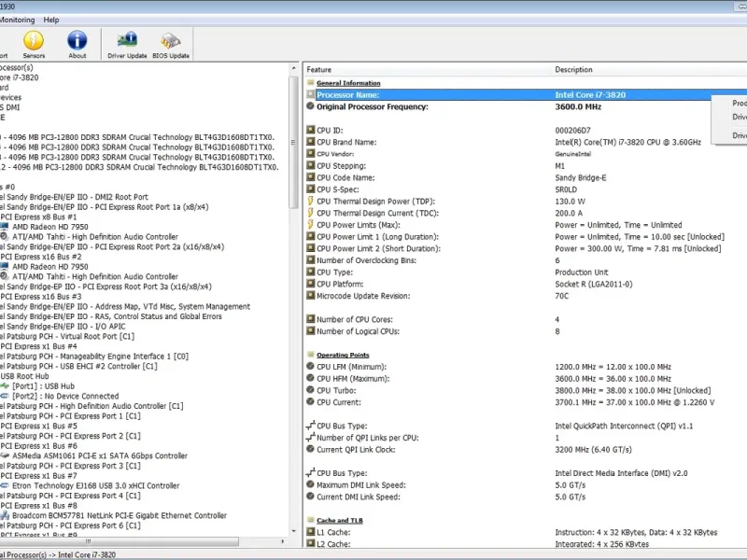Open the Sensors toolbar button
747x560 pixels.
point(34,44)
